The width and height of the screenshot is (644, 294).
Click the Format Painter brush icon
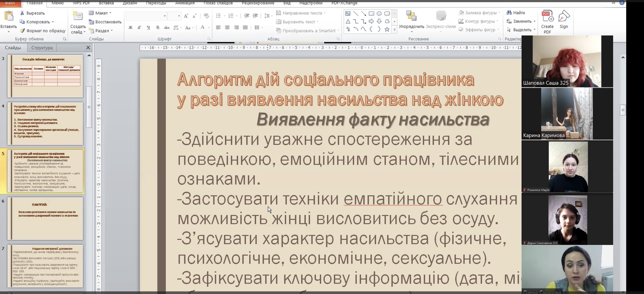tap(22, 31)
